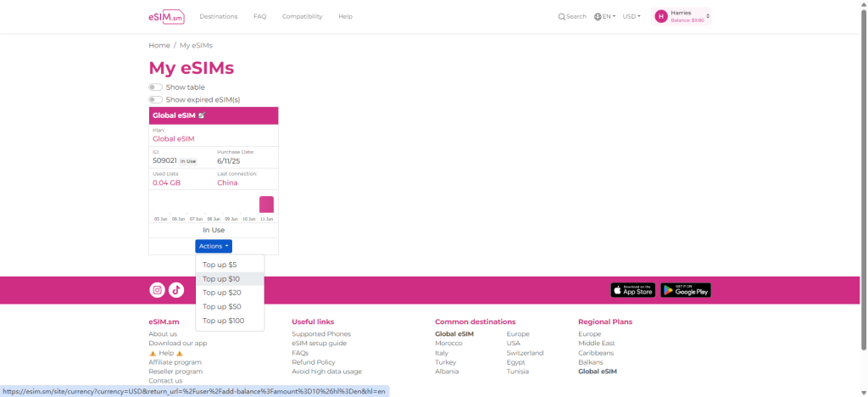Enable the Show expired eSIM(s) switch

pyautogui.click(x=156, y=99)
